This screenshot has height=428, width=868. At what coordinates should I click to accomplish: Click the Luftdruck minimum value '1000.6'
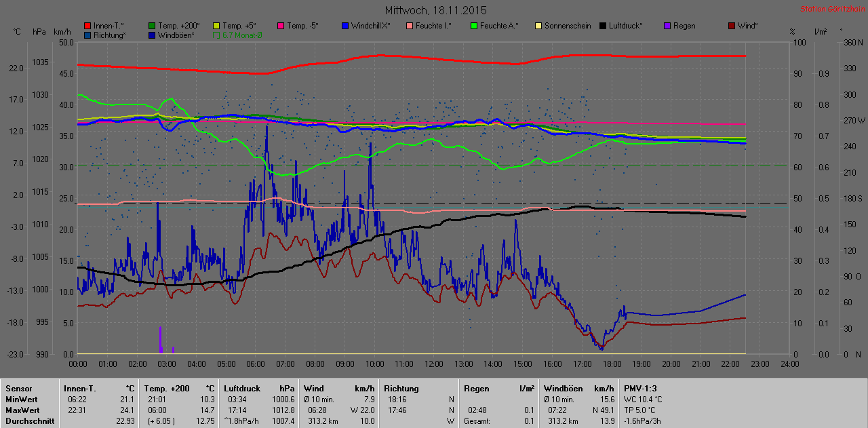coord(282,400)
